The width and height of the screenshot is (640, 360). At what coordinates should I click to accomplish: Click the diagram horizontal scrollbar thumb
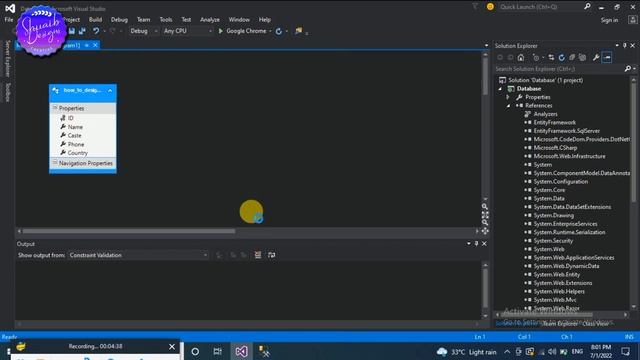click(129, 231)
